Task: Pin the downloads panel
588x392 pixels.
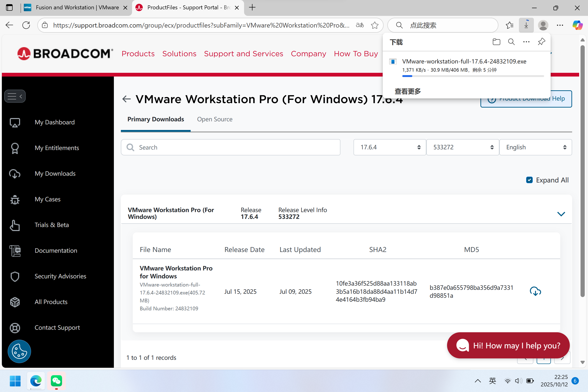Action: coord(541,42)
